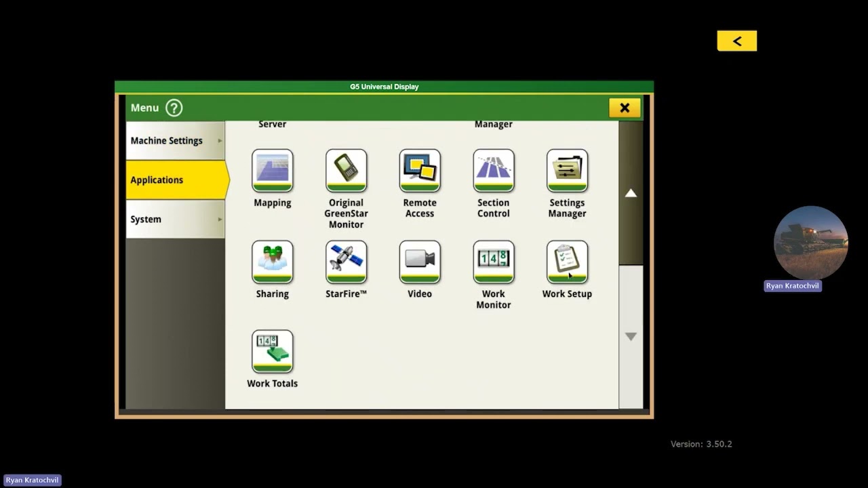
Task: Click the Ryan Kratochvil profile avatar
Action: click(x=811, y=243)
